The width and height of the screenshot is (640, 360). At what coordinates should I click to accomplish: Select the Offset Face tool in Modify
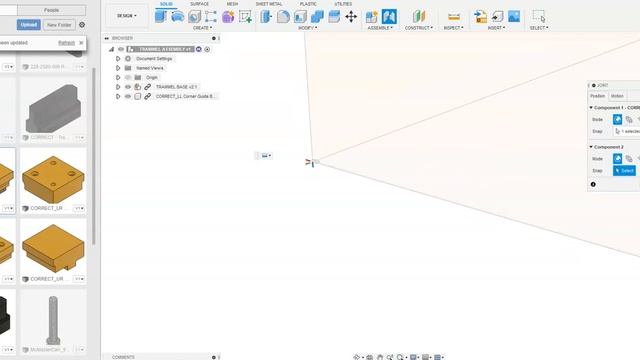click(334, 16)
